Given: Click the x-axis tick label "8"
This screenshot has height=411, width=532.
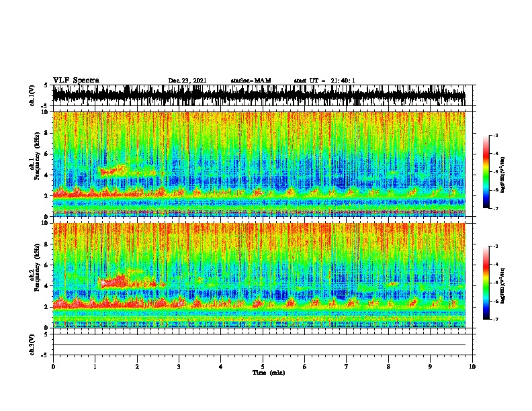Looking at the screenshot, I should click(x=388, y=367).
